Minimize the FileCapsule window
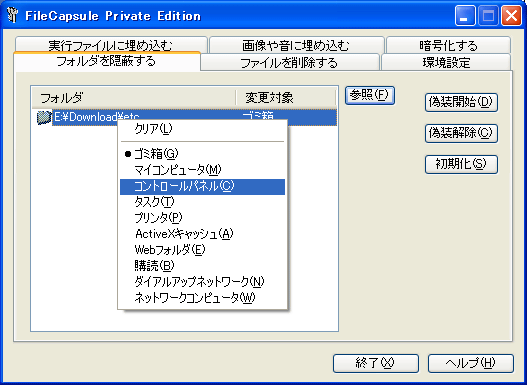The height and width of the screenshot is (385, 527). 465,16
